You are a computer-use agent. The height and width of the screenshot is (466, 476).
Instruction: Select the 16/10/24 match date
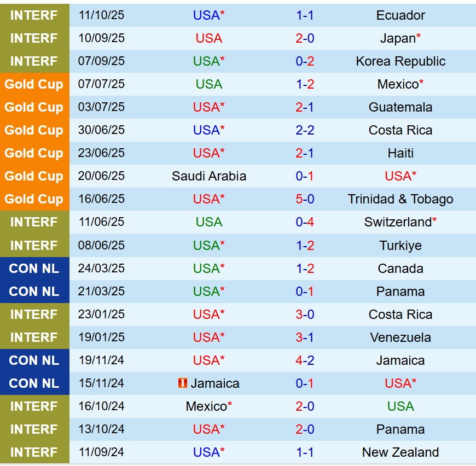101,406
